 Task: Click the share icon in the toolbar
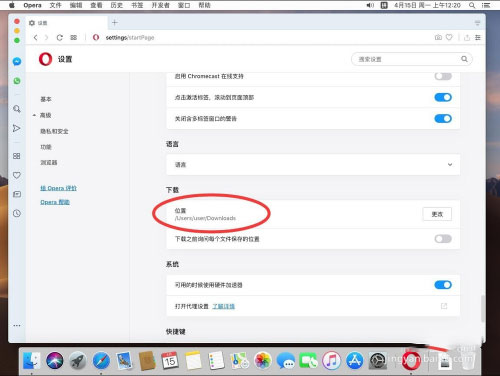(x=467, y=38)
